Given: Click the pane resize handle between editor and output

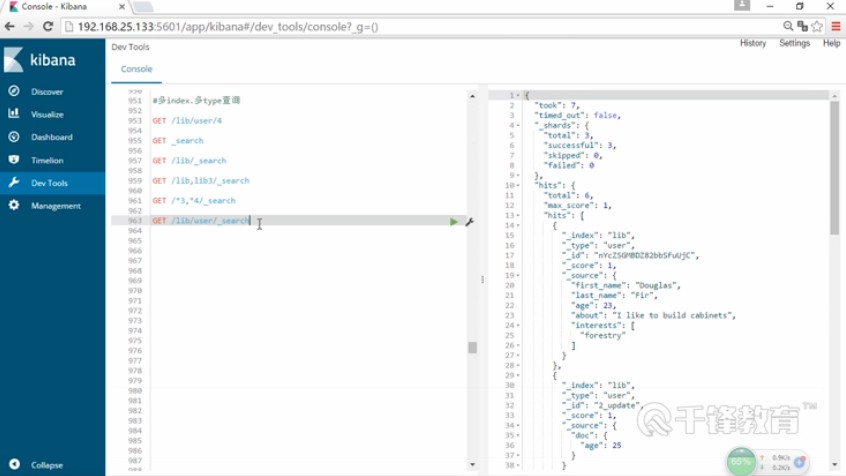Looking at the screenshot, I should (x=482, y=280).
